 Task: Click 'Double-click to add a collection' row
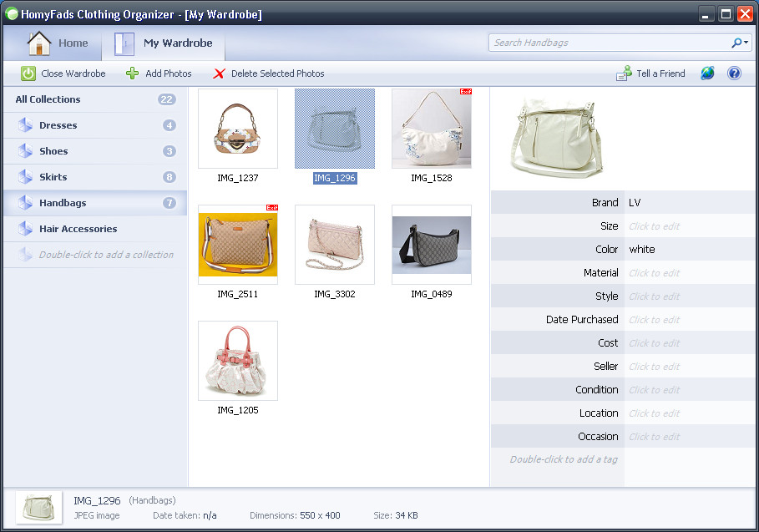[95, 255]
